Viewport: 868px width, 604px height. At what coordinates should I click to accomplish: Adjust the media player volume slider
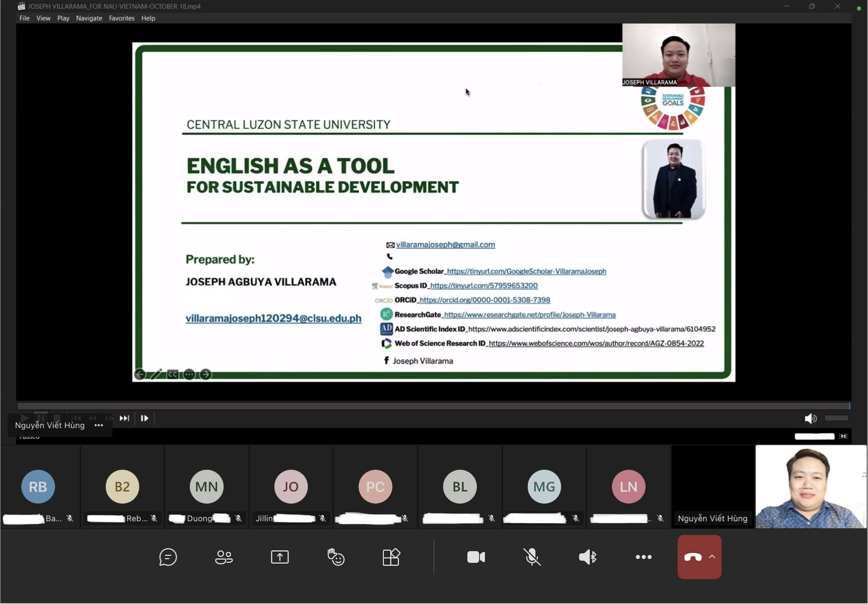click(836, 418)
